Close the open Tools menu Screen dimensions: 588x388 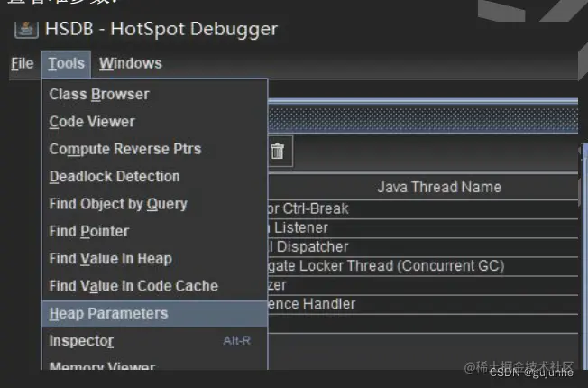(x=66, y=63)
